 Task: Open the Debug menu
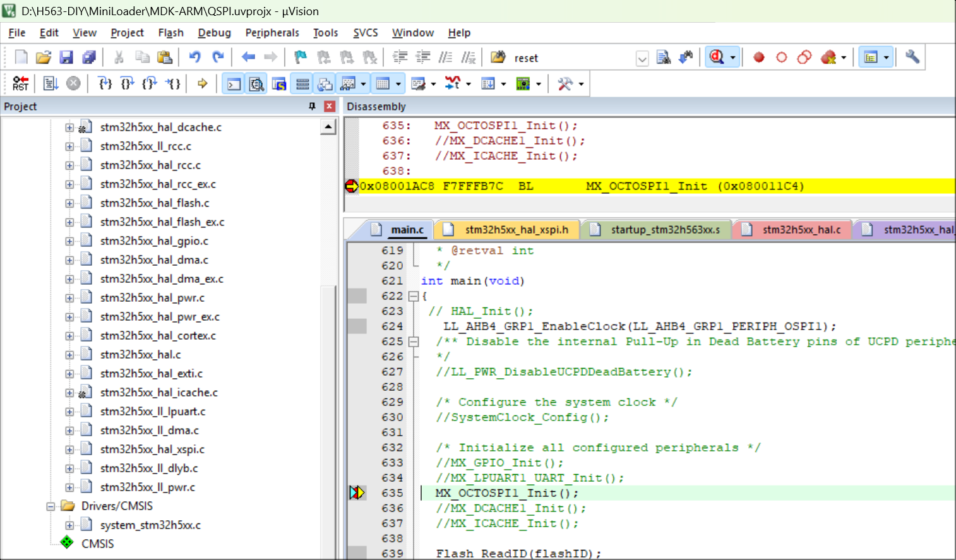pos(214,33)
